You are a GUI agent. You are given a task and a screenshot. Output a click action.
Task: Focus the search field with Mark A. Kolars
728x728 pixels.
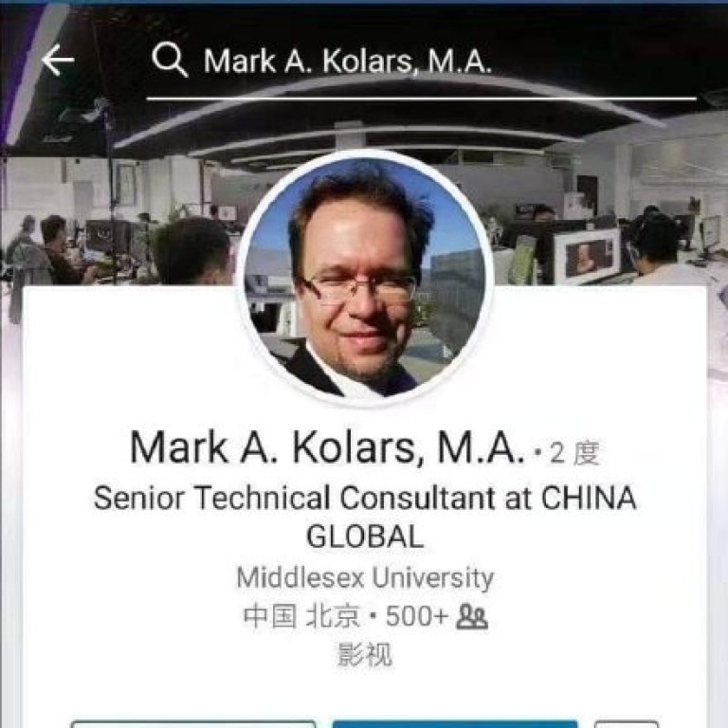coord(421,63)
